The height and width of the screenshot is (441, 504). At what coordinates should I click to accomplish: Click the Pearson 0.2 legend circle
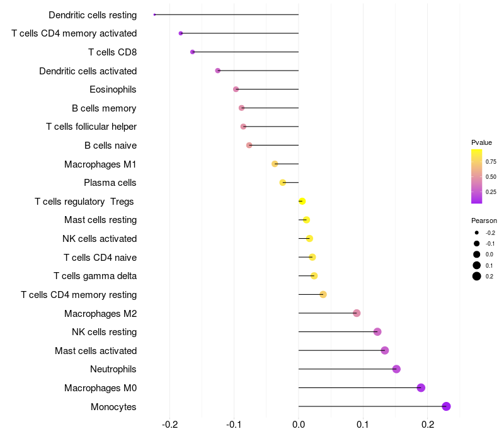[x=477, y=276]
